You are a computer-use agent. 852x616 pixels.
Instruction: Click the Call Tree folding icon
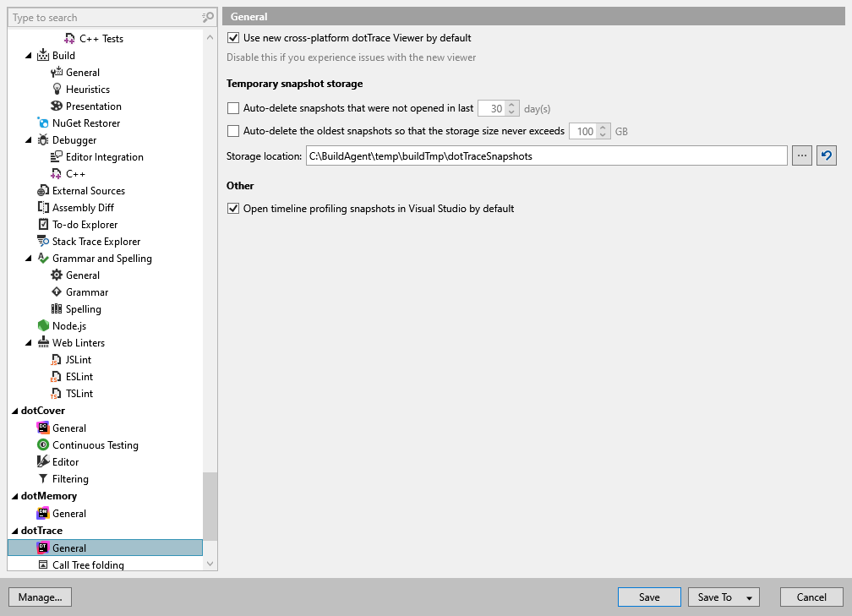(x=43, y=564)
